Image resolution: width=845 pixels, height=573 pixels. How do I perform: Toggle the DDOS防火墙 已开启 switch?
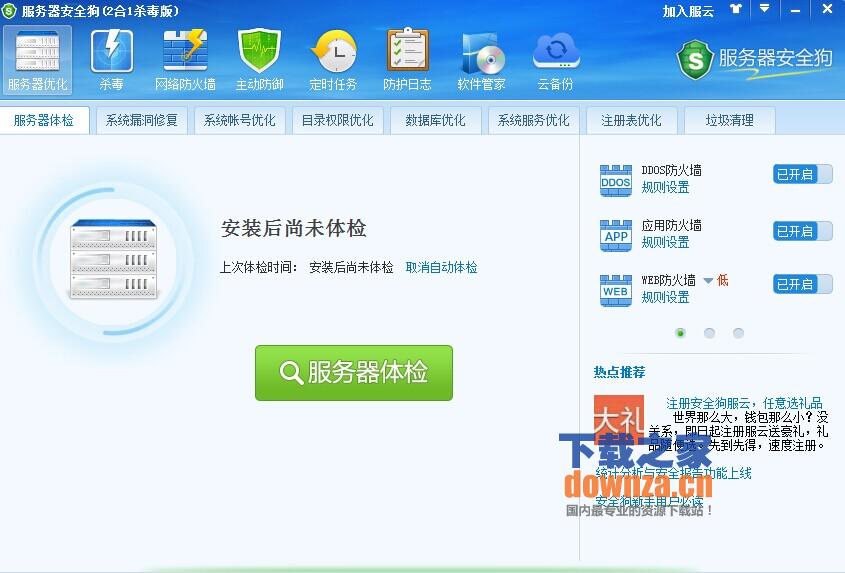(802, 174)
